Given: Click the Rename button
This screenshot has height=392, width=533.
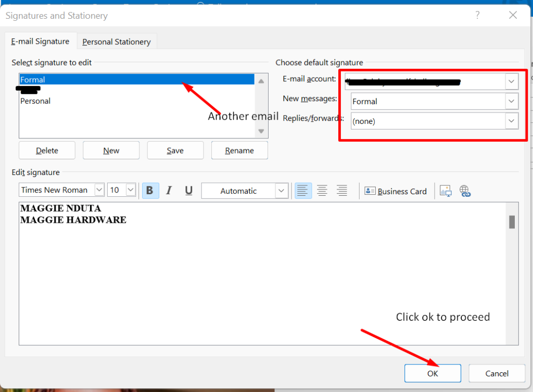Looking at the screenshot, I should [x=239, y=150].
